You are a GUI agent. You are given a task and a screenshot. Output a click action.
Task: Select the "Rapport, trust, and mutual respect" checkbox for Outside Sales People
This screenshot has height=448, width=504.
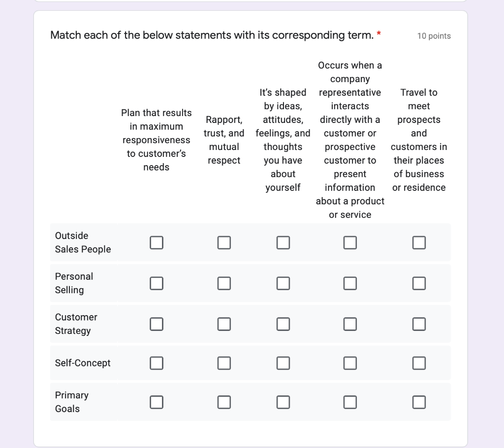pos(224,242)
